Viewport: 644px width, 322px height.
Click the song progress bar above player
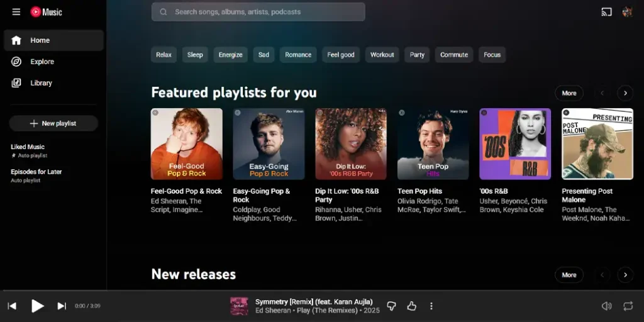pos(322,291)
